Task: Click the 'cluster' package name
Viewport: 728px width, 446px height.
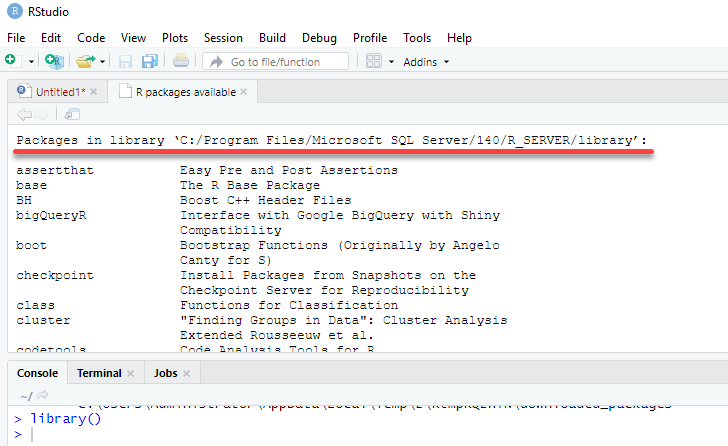Action: pos(43,320)
